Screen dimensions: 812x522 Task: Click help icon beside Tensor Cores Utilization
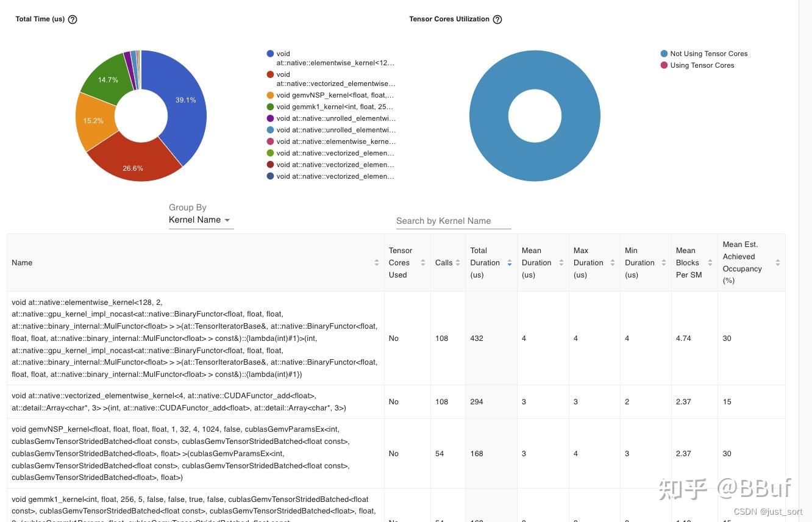pyautogui.click(x=497, y=20)
